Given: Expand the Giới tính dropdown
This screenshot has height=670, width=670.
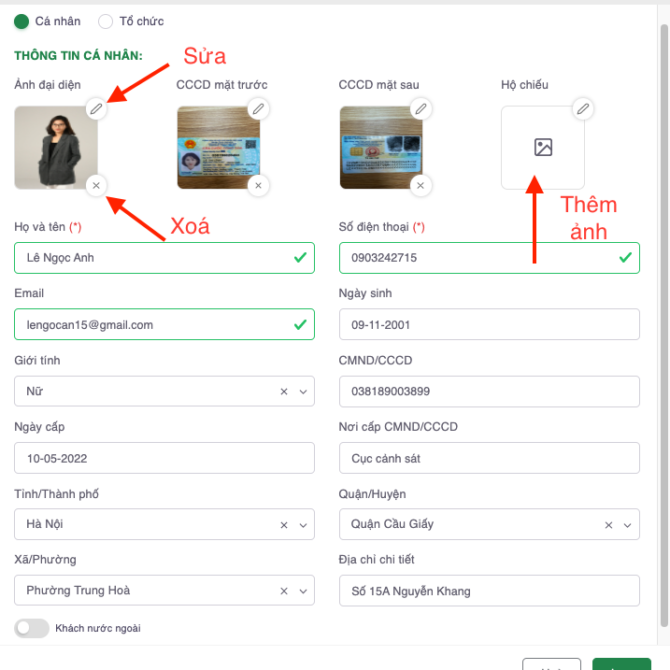Looking at the screenshot, I should click(x=303, y=392).
